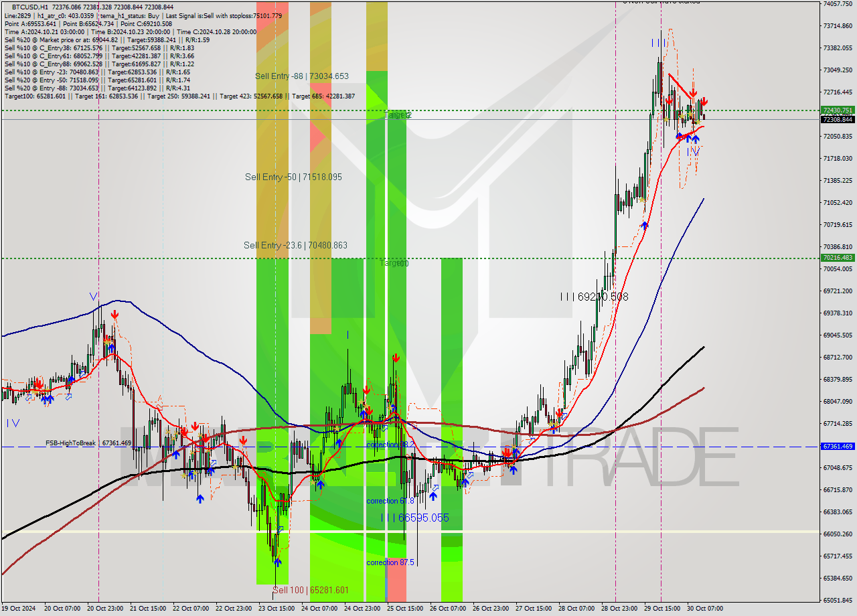Click the 'Sell %20 @ Entry -88: 73034.653' row
The width and height of the screenshot is (857, 616).
pyautogui.click(x=97, y=88)
